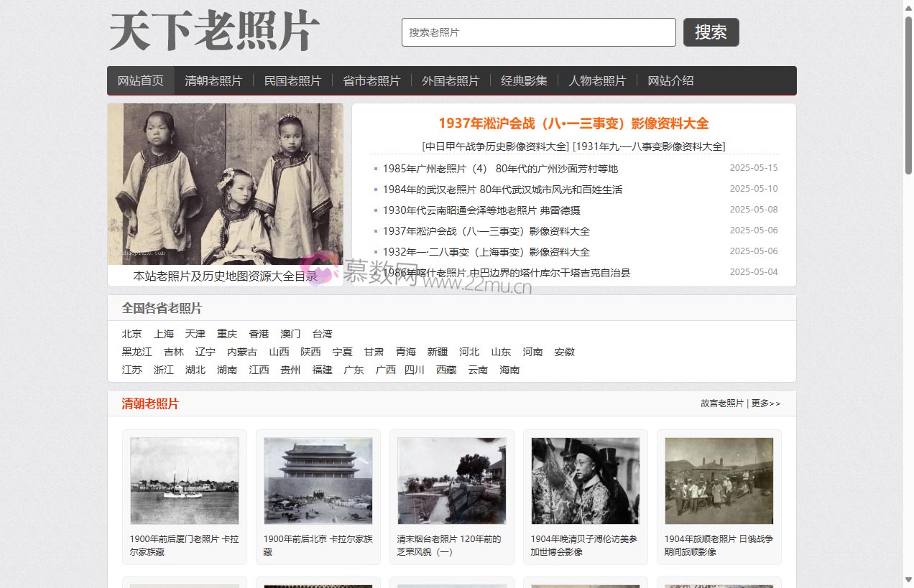Open the featured photo of three girls
Viewport: 914px width, 588px height.
tap(225, 184)
